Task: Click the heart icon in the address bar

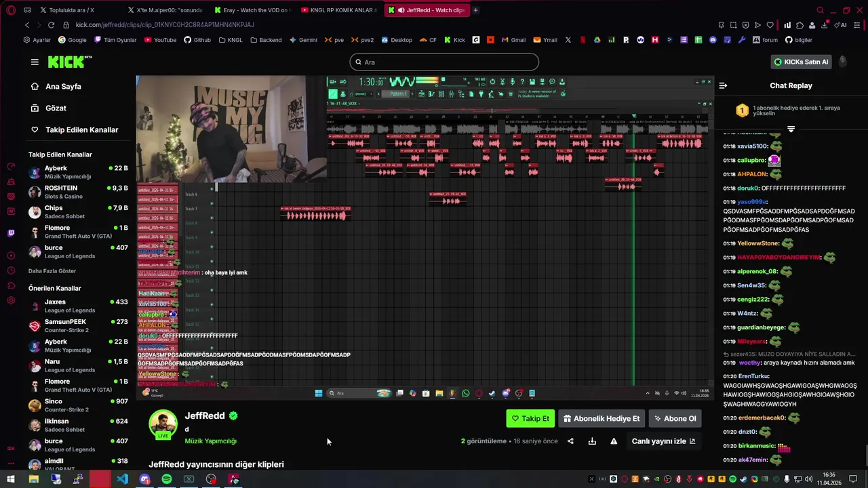Action: (770, 25)
